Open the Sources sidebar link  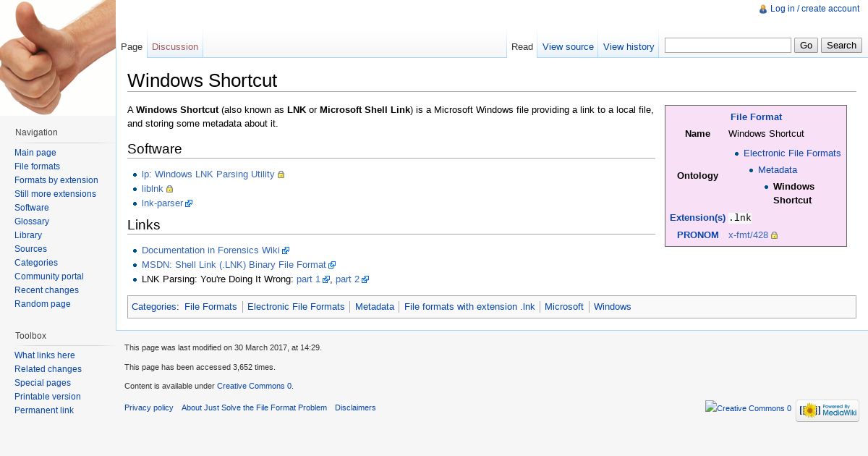point(30,249)
